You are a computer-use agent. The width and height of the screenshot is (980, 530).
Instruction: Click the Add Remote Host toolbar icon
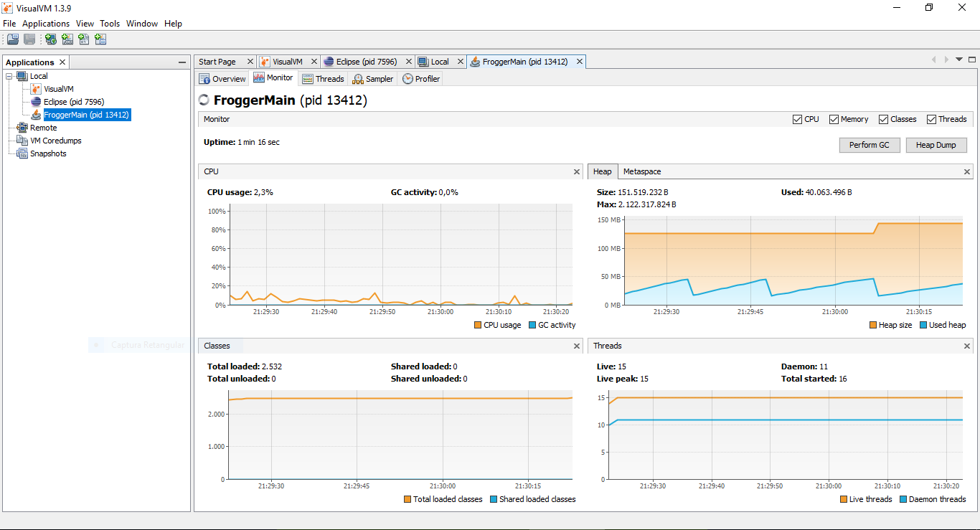tap(51, 39)
